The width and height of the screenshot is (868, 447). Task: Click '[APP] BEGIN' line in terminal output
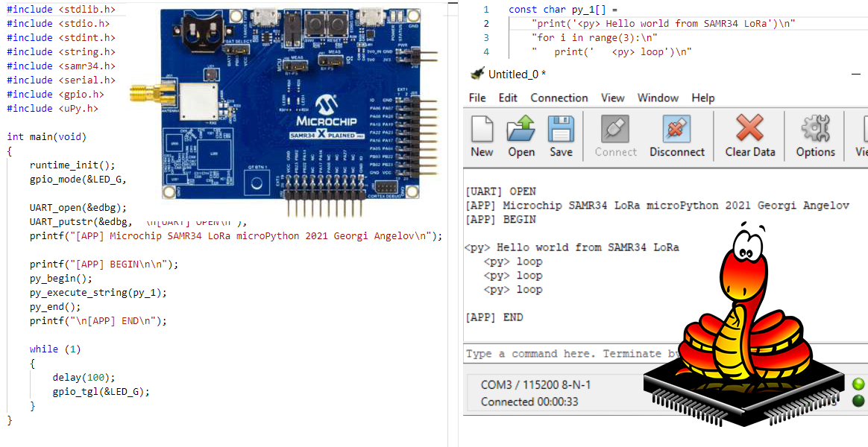pyautogui.click(x=500, y=219)
